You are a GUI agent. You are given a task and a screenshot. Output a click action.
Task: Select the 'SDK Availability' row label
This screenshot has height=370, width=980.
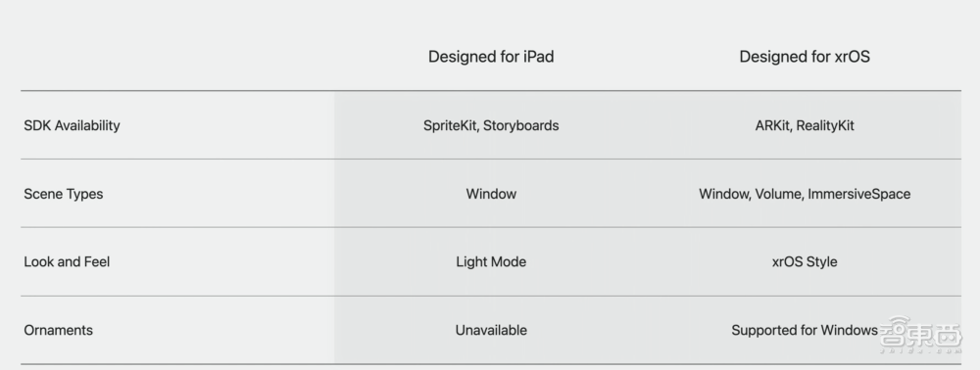[72, 125]
